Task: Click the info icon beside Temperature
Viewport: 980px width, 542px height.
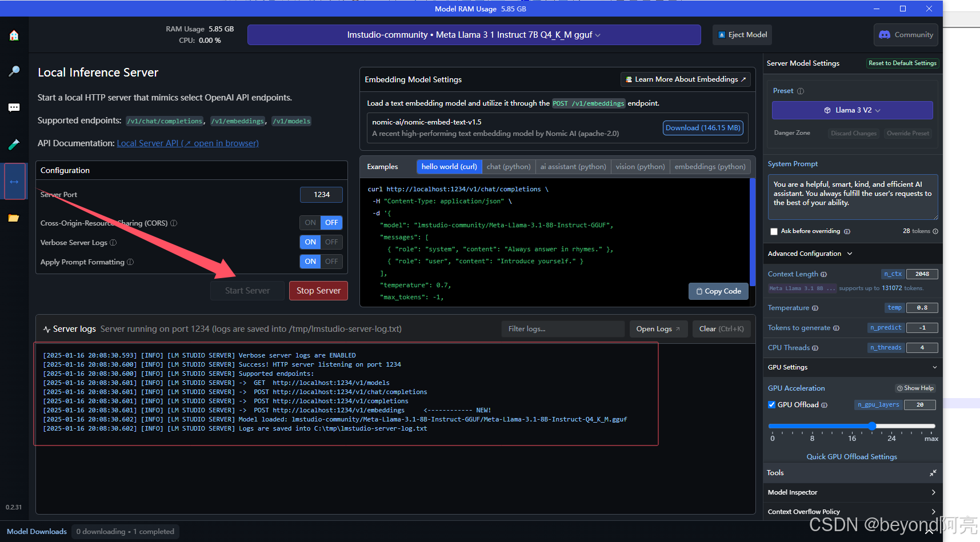Action: (x=815, y=308)
